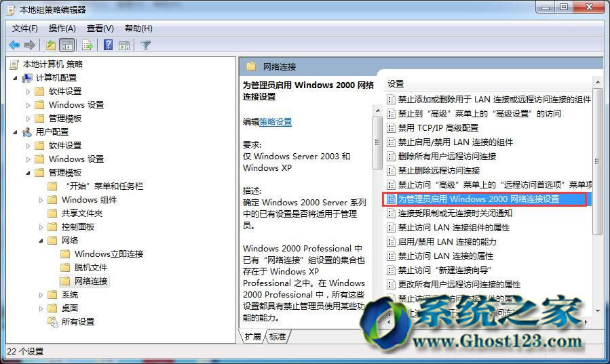The width and height of the screenshot is (610, 364).
Task: Click the Up one level folder icon
Action: (x=51, y=45)
